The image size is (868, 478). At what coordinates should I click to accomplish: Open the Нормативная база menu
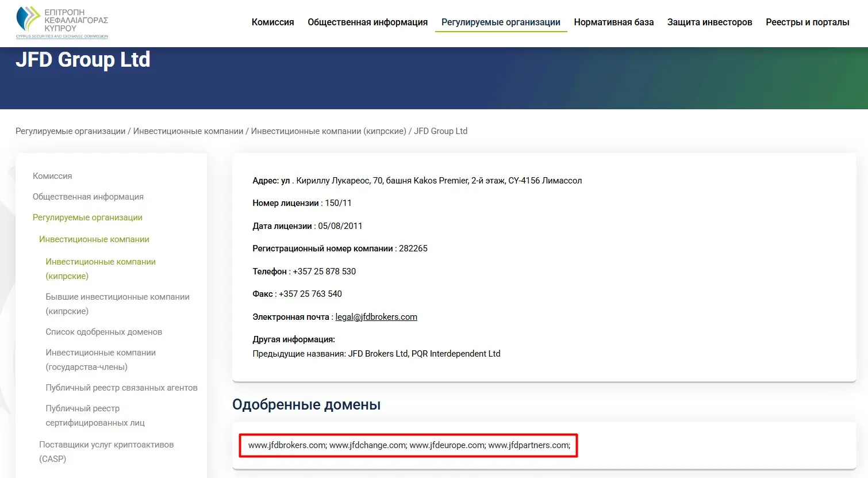[x=613, y=22]
